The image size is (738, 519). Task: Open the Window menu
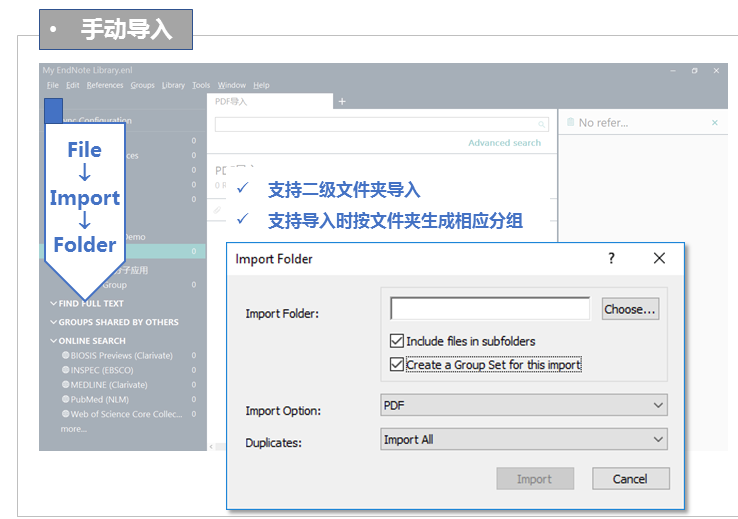232,85
